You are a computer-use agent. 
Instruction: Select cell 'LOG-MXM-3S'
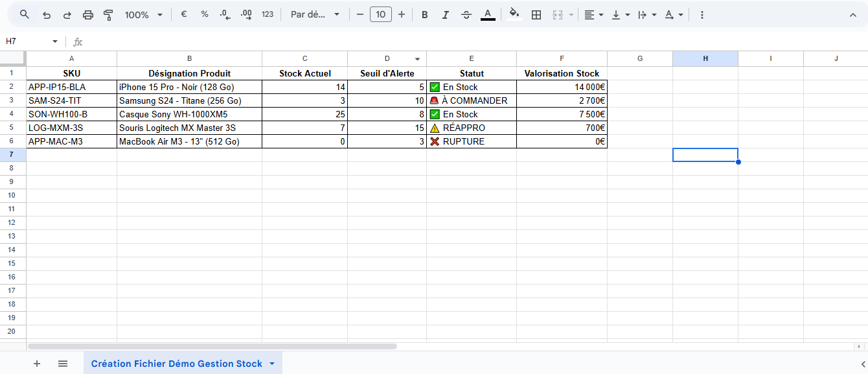pos(71,128)
